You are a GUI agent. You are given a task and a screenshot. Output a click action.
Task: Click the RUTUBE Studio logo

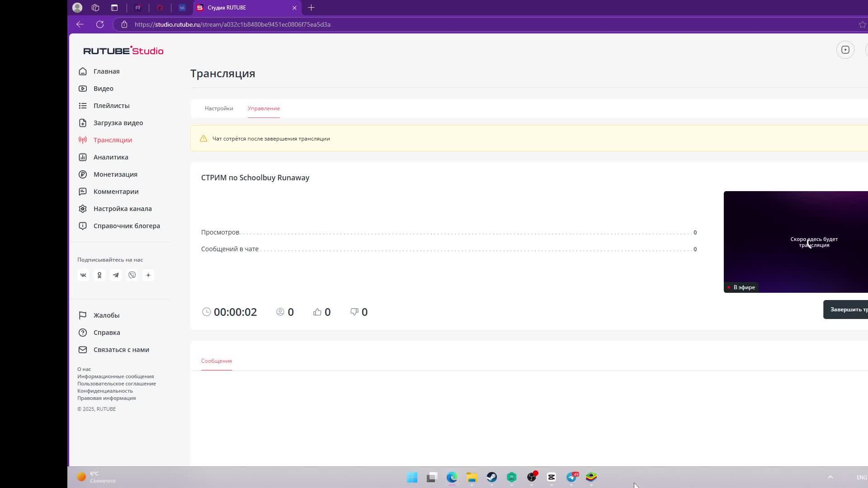123,51
